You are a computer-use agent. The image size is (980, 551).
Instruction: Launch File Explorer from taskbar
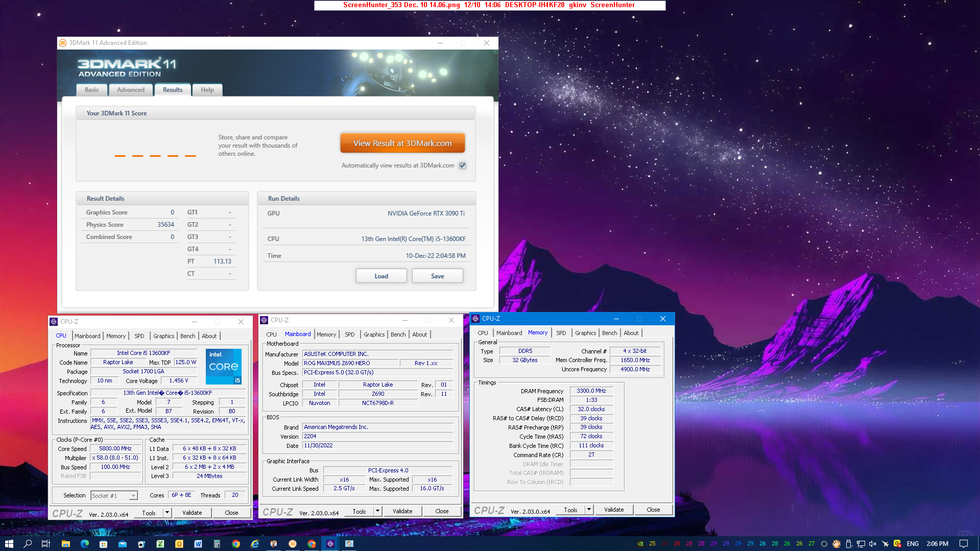(65, 543)
